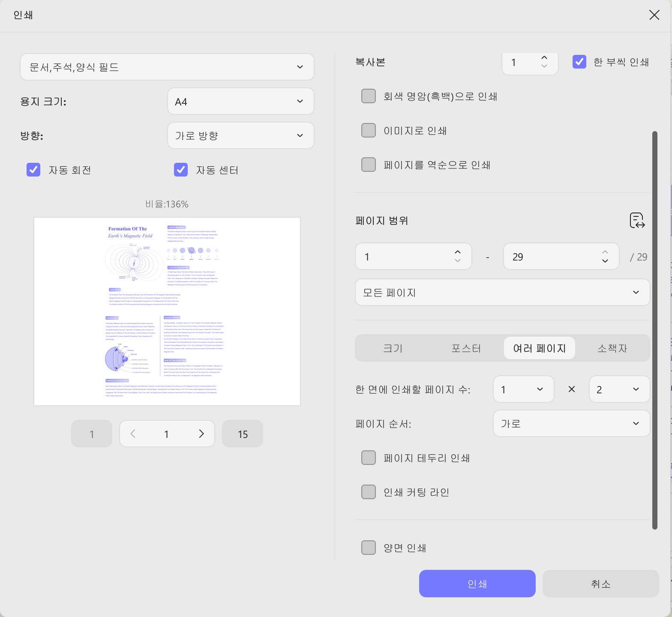Increase end page 29 up arrow
Image resolution: width=672 pixels, height=617 pixels.
605,252
